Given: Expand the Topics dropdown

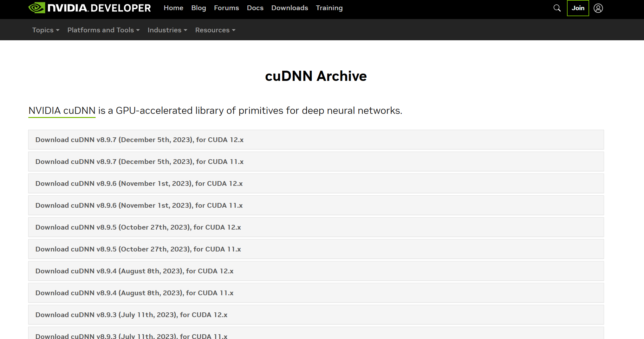Looking at the screenshot, I should [x=46, y=30].
